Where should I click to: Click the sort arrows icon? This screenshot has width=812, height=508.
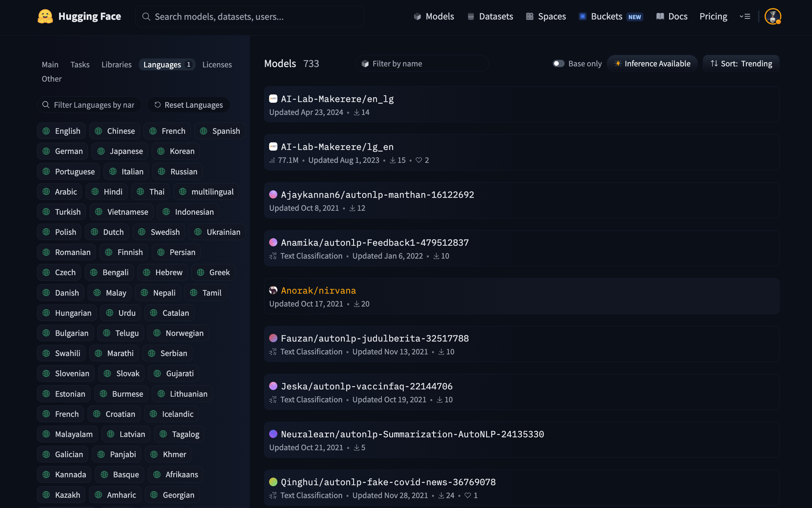(x=714, y=63)
